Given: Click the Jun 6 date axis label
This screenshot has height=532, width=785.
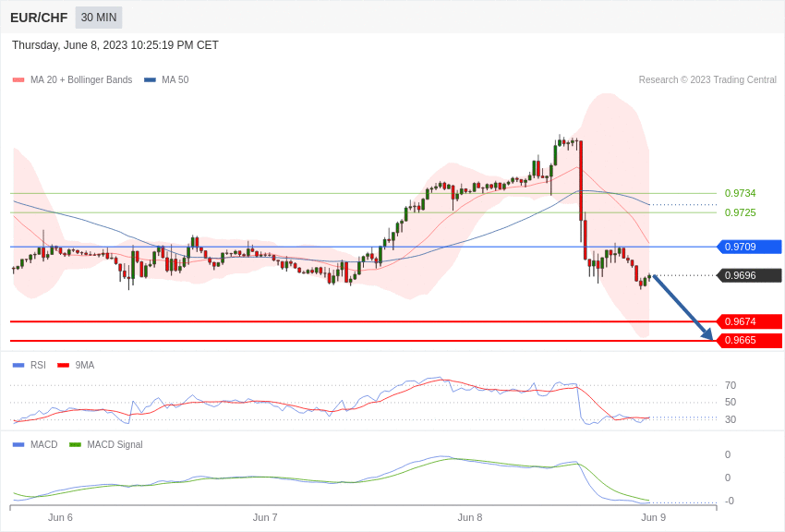Looking at the screenshot, I should [60, 517].
